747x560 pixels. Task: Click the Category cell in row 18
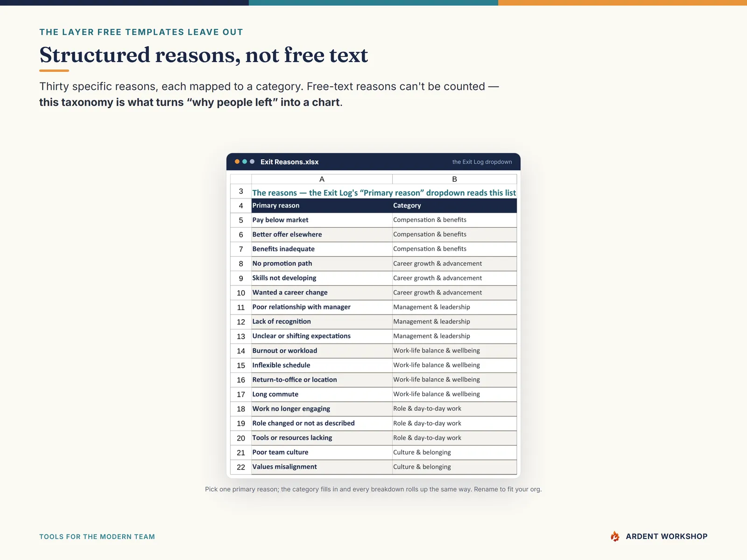454,409
